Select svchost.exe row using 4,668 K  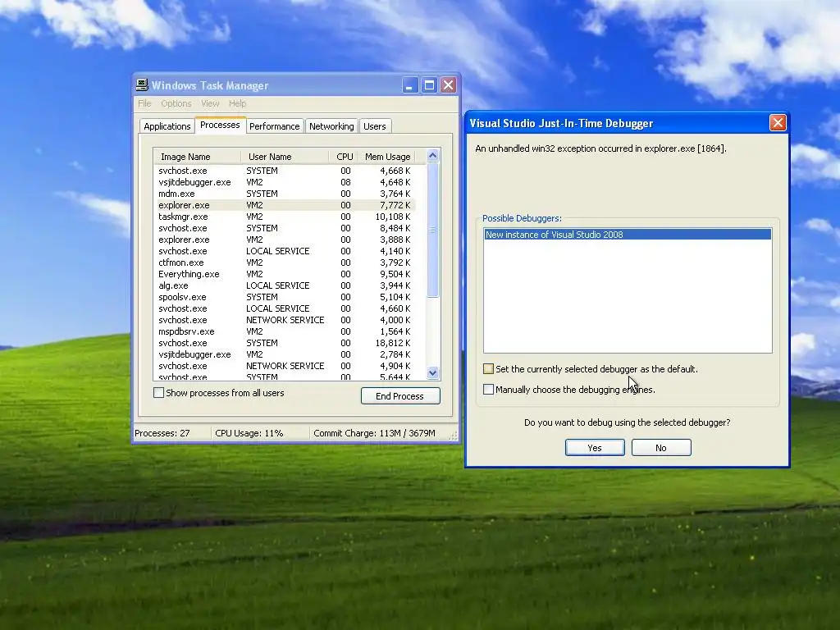click(285, 171)
